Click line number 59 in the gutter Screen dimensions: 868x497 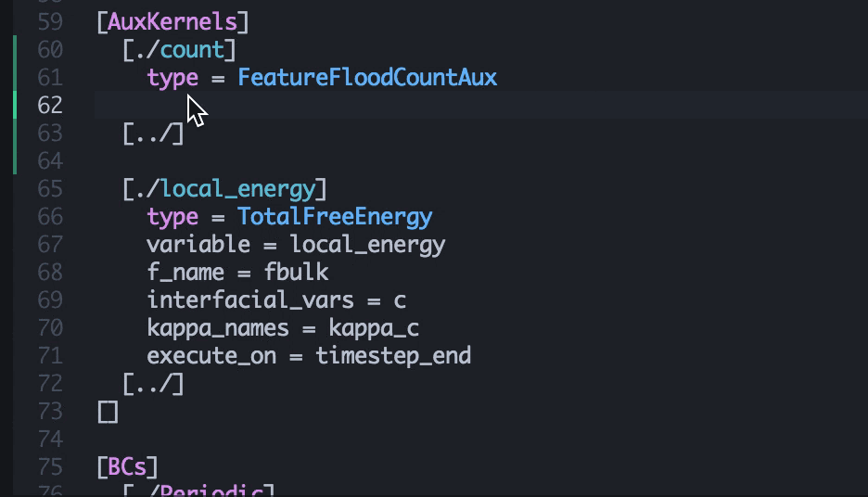(x=50, y=21)
